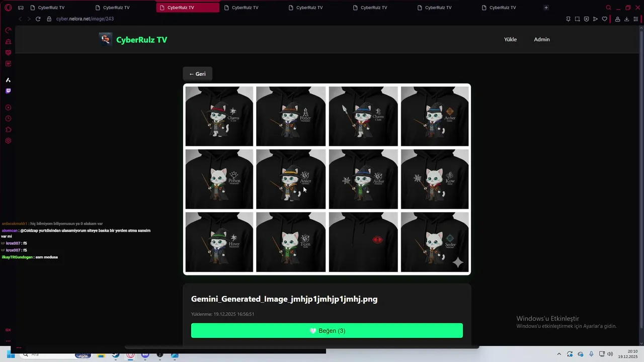Open Settings gear icon in sidebar
Viewport: 644px width, 362px height.
(8, 141)
